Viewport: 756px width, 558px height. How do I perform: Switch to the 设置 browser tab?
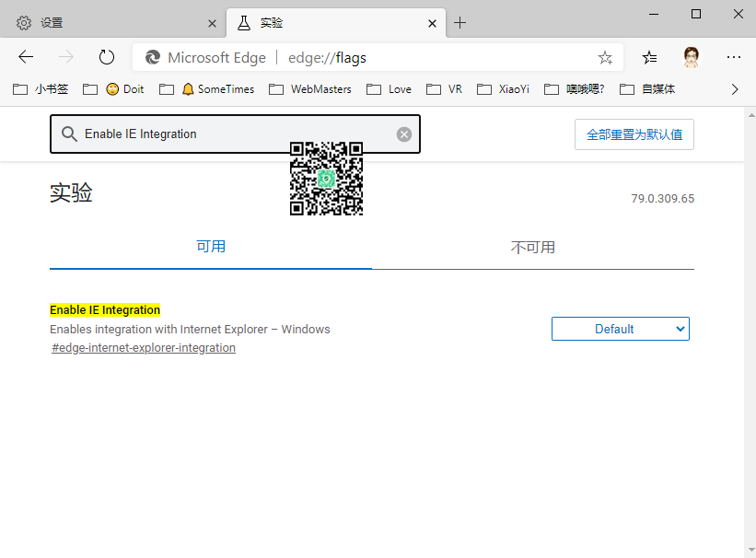110,22
